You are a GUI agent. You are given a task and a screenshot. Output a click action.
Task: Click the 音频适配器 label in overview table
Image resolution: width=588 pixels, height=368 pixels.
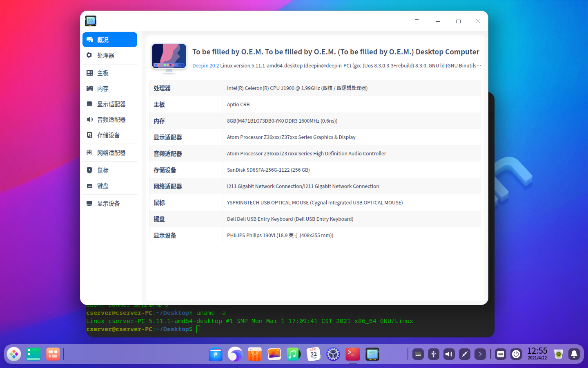click(168, 154)
